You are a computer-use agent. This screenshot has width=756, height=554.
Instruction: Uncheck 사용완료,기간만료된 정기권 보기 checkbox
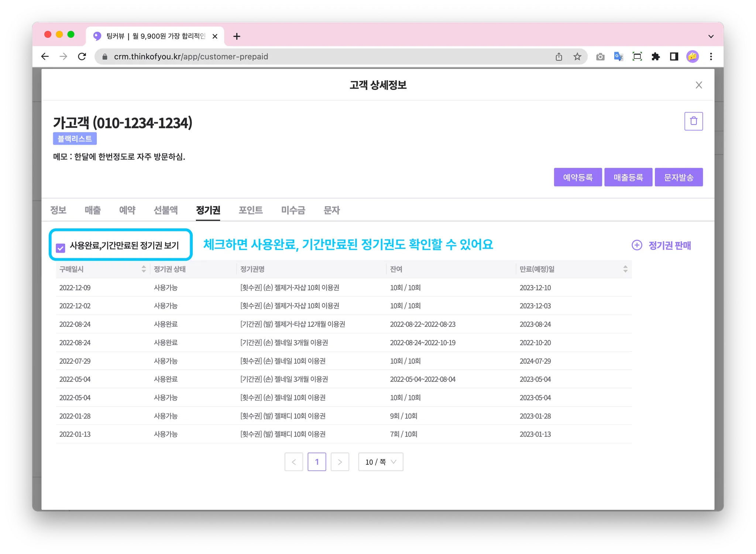(61, 248)
